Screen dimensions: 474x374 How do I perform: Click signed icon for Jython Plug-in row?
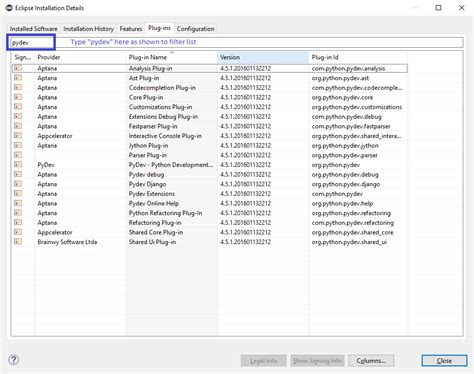18,145
